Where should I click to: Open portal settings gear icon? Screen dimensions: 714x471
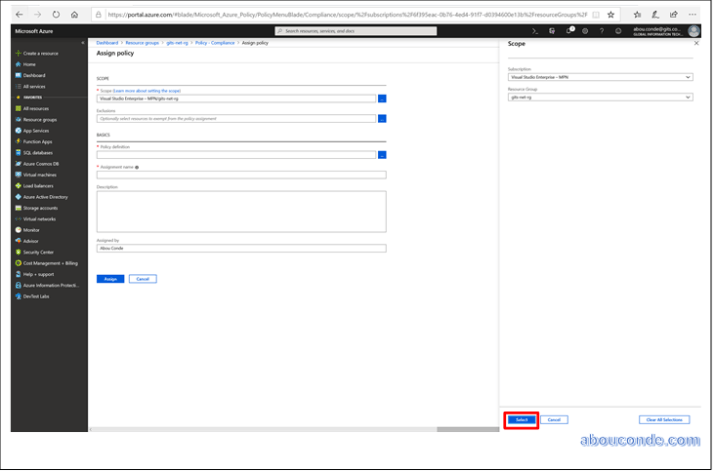586,31
